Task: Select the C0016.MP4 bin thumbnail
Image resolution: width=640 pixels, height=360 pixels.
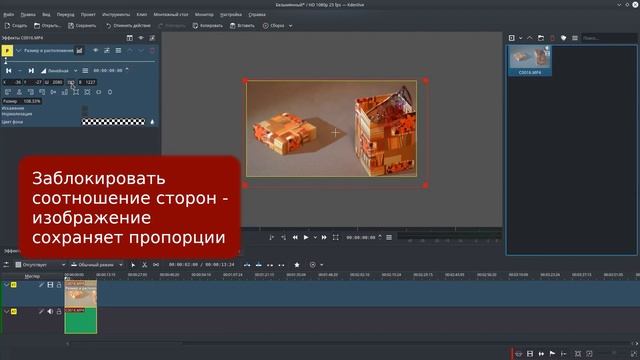Action: pyautogui.click(x=530, y=60)
